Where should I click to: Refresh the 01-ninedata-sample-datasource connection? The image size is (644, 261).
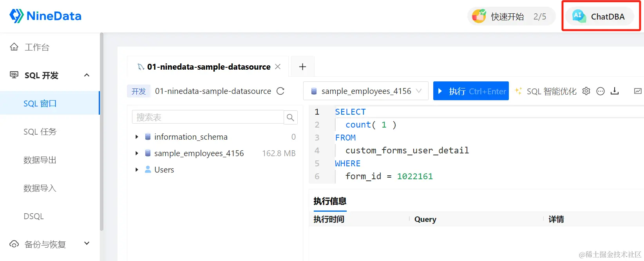[x=280, y=91]
